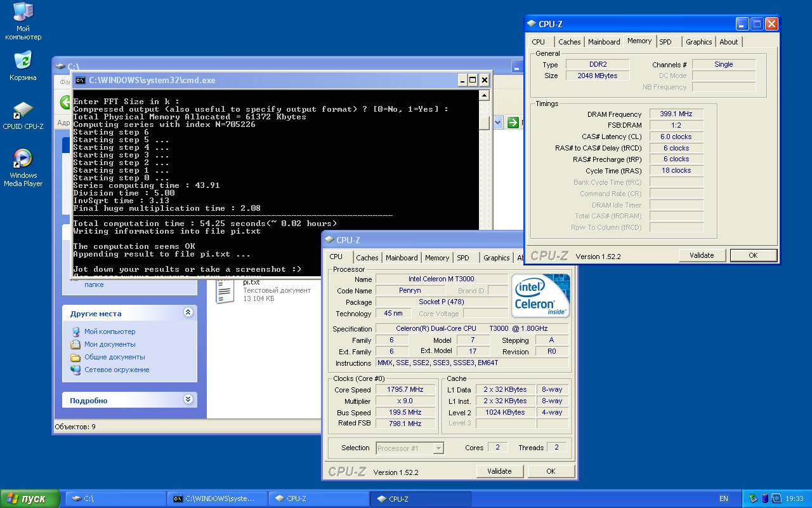Click Validate in lower CPU-Z window
812x508 pixels.
[499, 471]
